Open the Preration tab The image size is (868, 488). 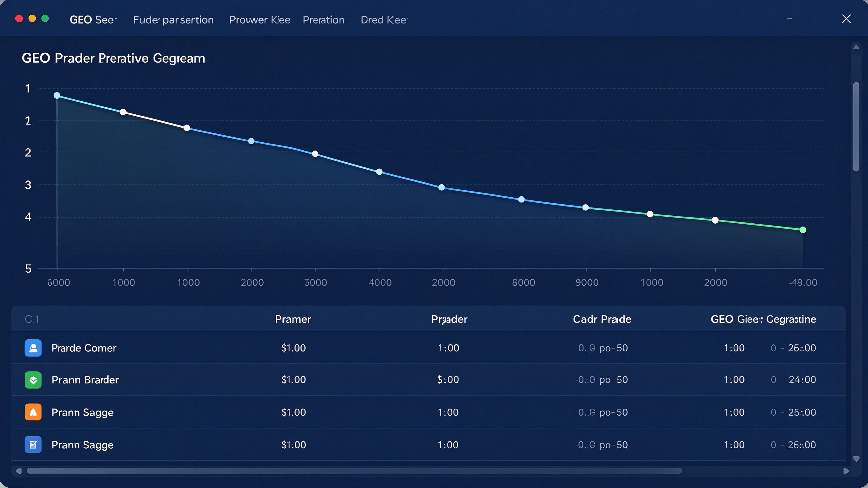pos(323,20)
